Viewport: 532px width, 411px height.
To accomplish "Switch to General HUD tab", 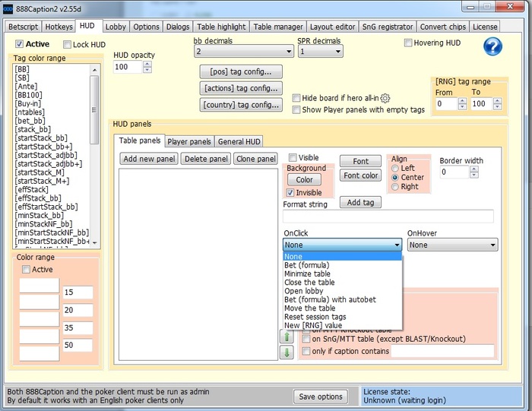I will coord(239,142).
